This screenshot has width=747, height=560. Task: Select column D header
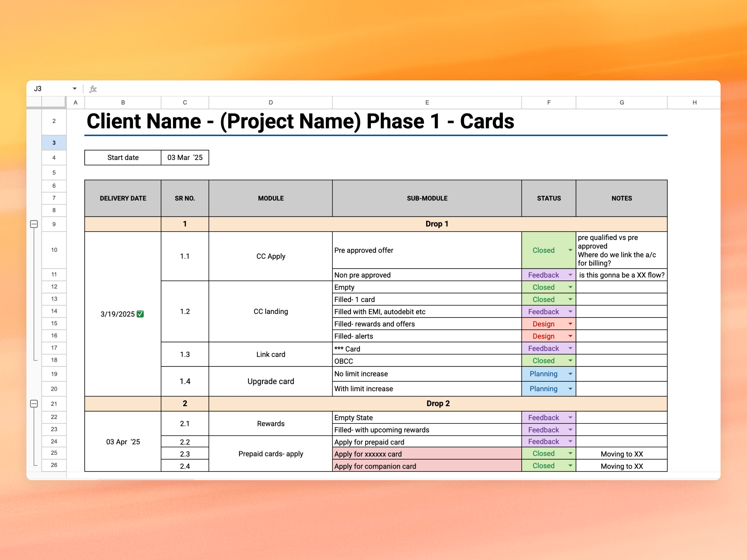coord(271,102)
